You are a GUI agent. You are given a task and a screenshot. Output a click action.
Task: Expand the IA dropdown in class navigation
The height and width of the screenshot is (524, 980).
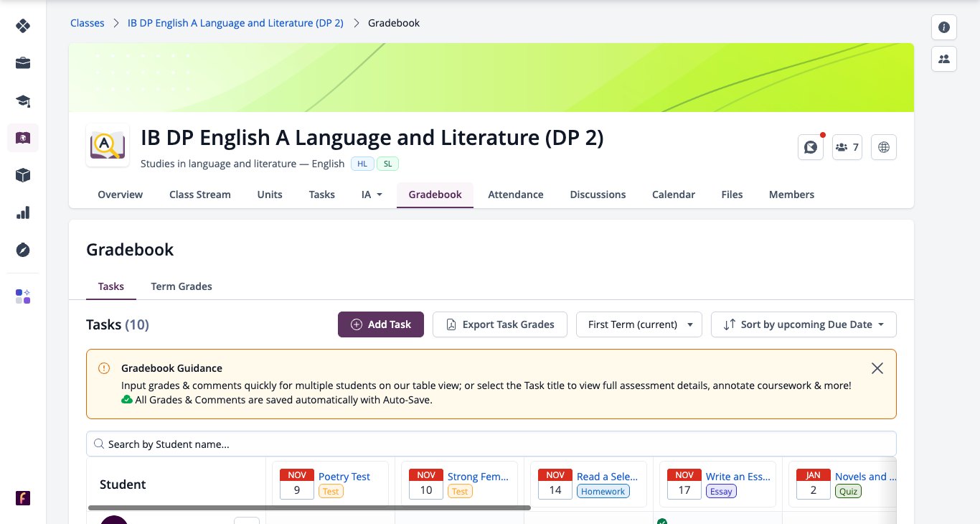pos(372,195)
